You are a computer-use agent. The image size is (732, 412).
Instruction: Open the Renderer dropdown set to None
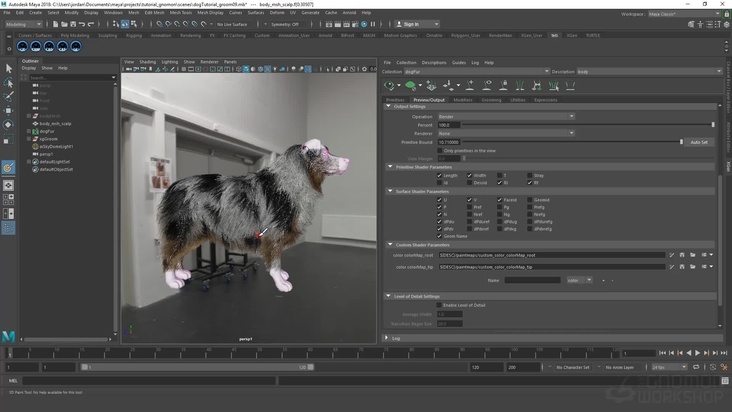point(505,133)
